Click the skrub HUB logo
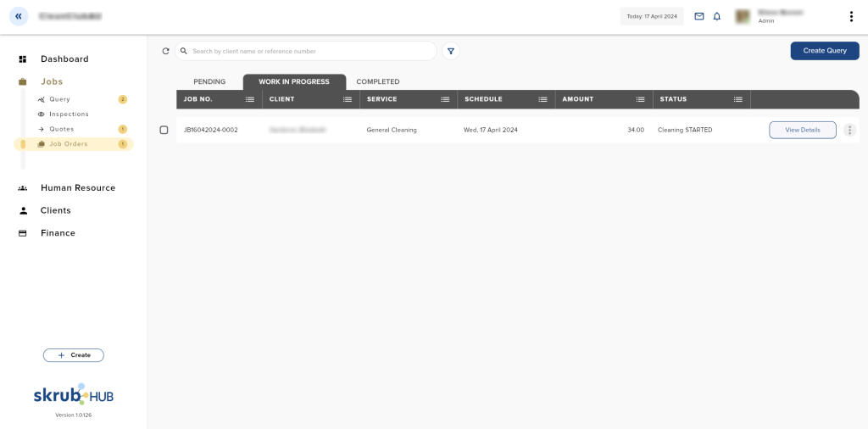Image resolution: width=868 pixels, height=429 pixels. click(74, 395)
